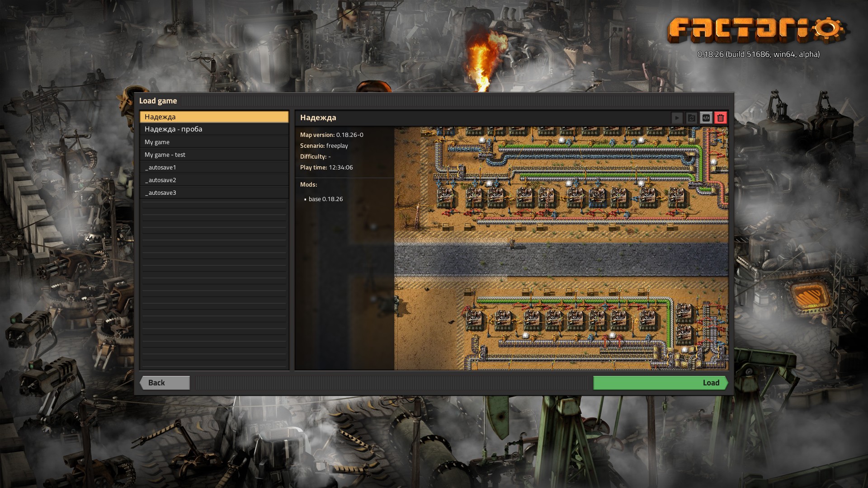Select the _autosave1 entry
Image resolution: width=868 pixels, height=488 pixels.
[214, 167]
